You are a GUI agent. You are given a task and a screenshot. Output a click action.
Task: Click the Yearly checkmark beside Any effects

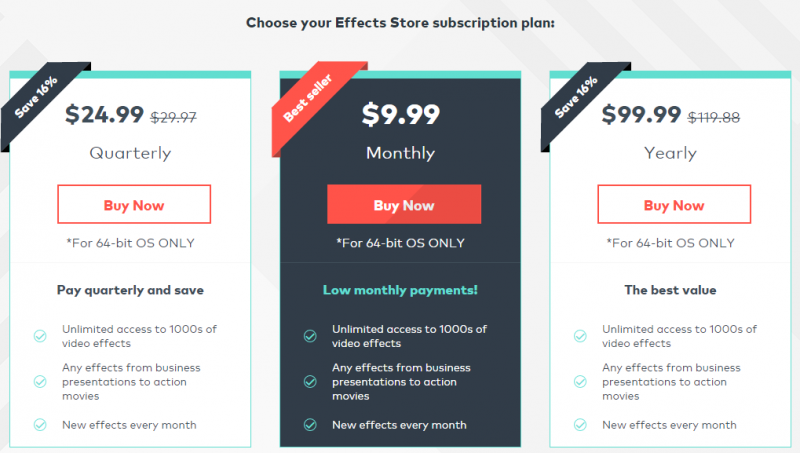tap(580, 382)
